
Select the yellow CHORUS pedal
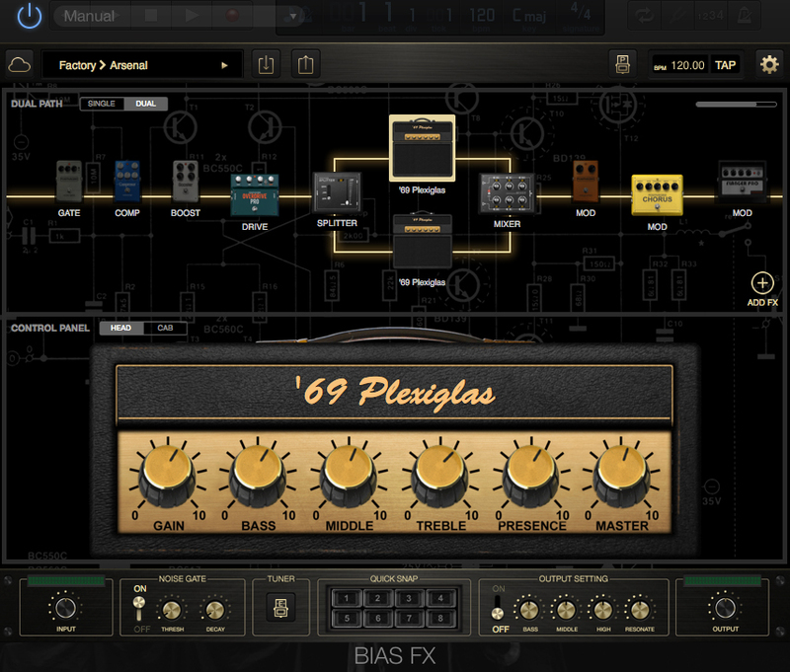(x=657, y=195)
